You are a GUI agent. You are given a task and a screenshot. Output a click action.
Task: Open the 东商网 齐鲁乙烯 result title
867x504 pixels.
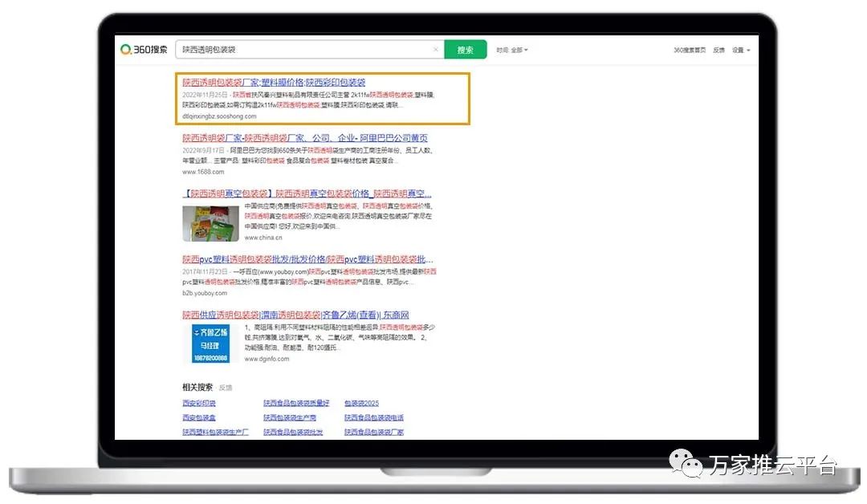(295, 315)
